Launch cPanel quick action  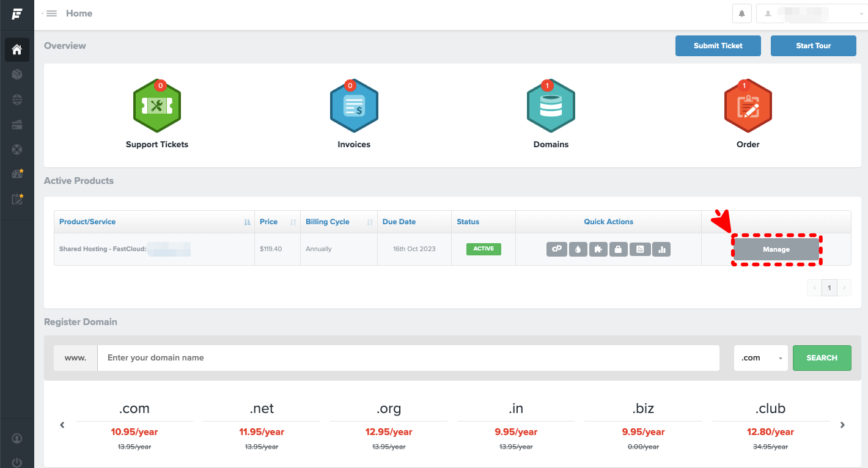[x=556, y=249]
